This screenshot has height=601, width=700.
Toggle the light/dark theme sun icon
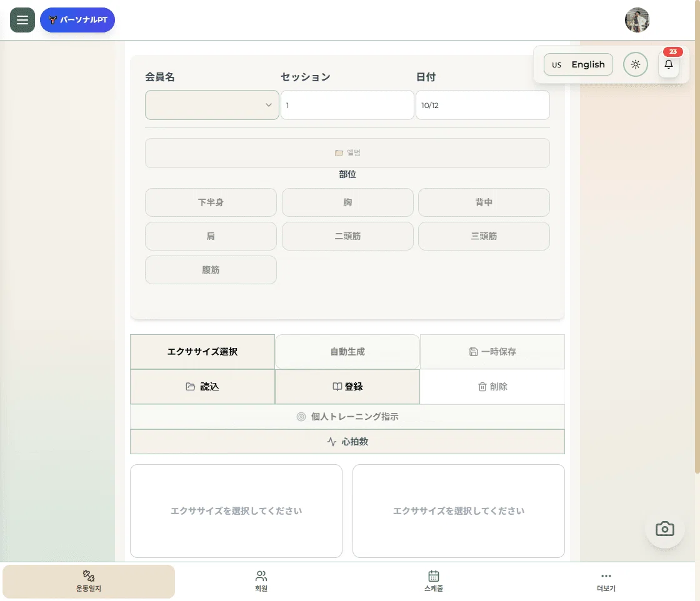click(x=636, y=65)
